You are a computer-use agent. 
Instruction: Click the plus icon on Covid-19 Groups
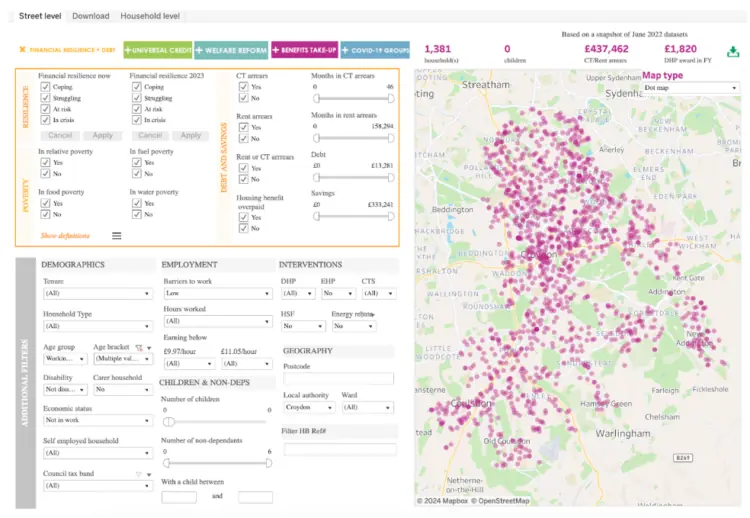tap(345, 50)
